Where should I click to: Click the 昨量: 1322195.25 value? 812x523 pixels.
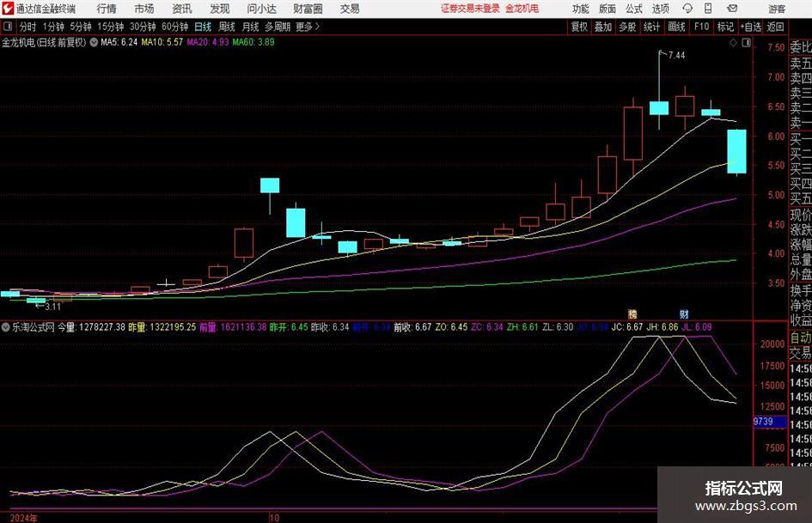pos(162,327)
